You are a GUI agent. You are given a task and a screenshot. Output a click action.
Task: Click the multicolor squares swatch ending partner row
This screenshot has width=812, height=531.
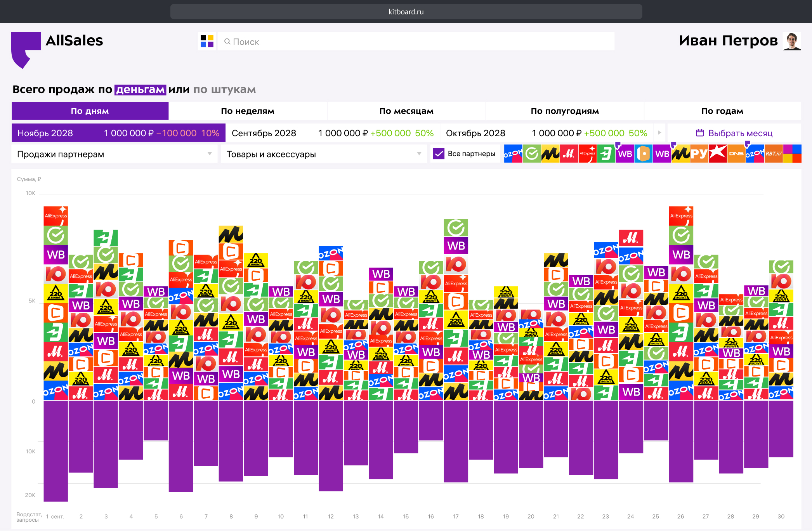tap(792, 154)
